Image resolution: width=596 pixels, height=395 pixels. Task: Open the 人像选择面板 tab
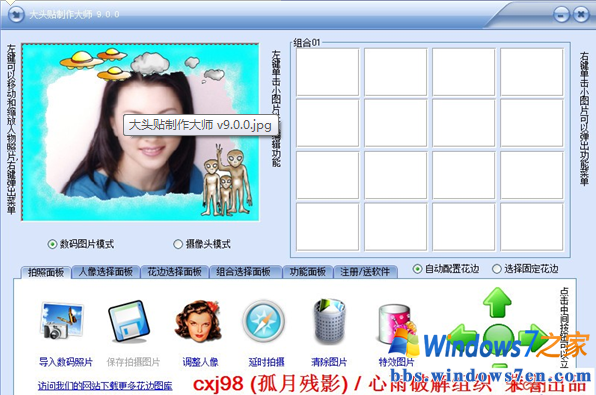[x=106, y=272]
